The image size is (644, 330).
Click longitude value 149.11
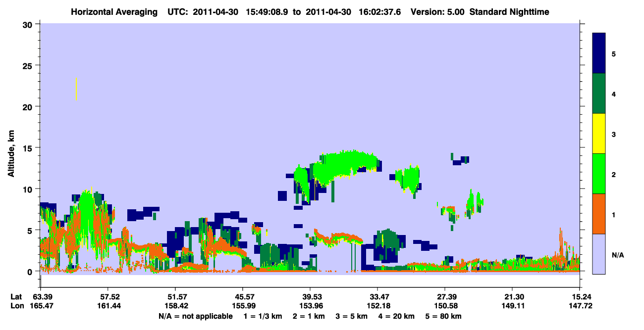[512, 306]
